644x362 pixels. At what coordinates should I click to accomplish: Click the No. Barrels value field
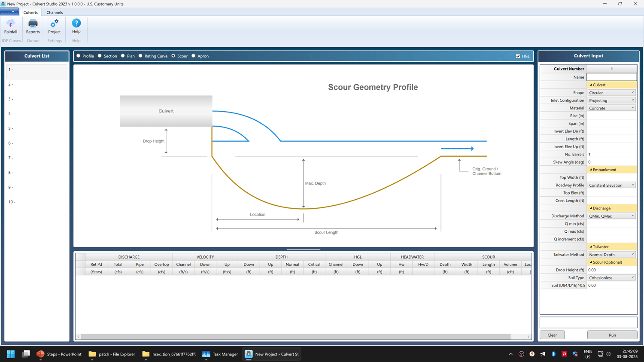(x=612, y=154)
